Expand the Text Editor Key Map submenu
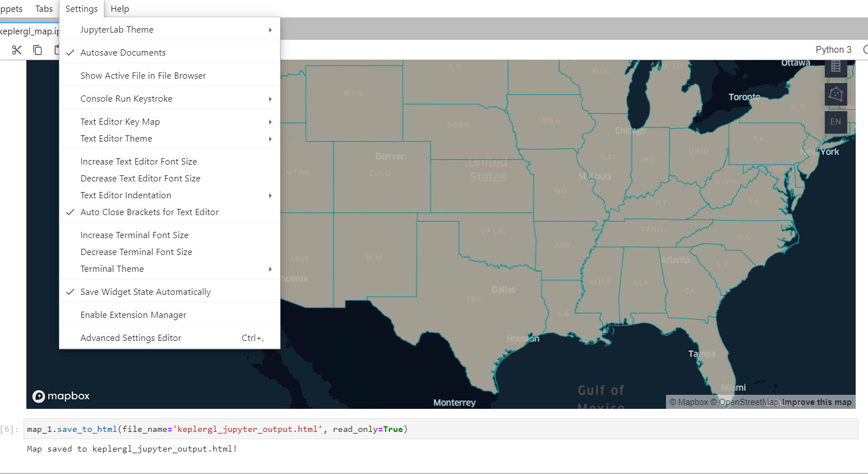Viewport: 868px width, 474px height. coord(120,121)
